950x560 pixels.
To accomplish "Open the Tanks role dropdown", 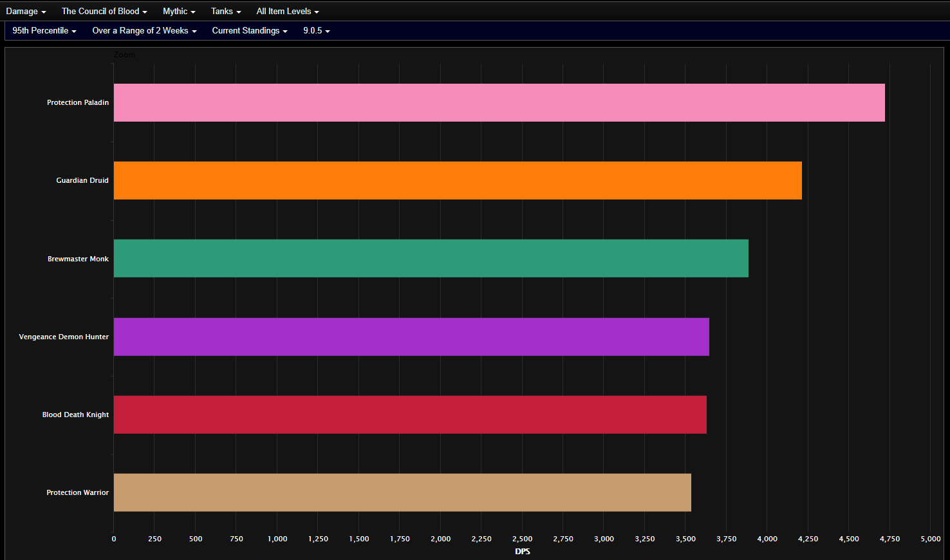I will 226,11.
